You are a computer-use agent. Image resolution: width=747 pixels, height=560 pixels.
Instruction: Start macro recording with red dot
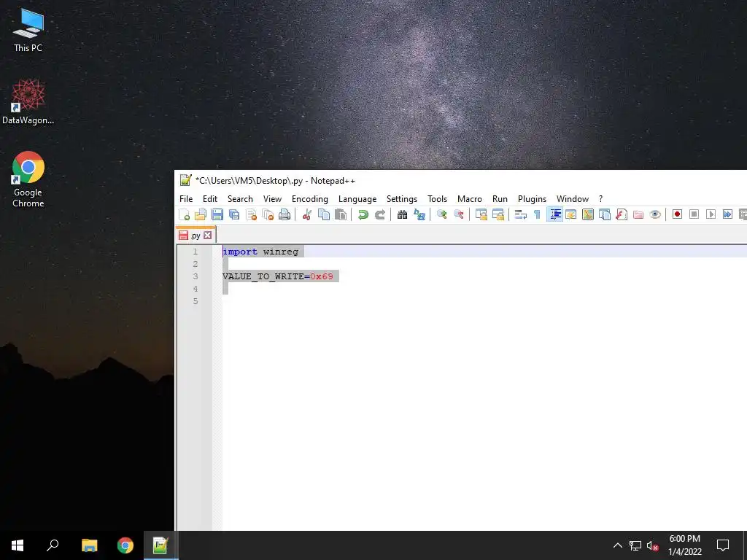click(x=677, y=214)
